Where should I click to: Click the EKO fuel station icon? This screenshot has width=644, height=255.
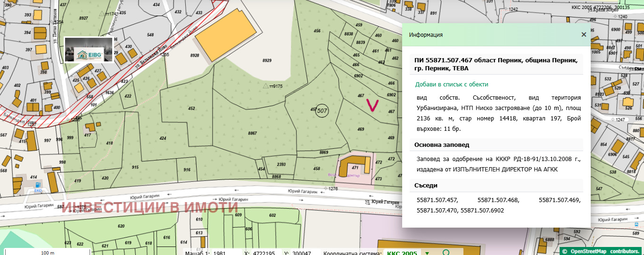(x=38, y=184)
